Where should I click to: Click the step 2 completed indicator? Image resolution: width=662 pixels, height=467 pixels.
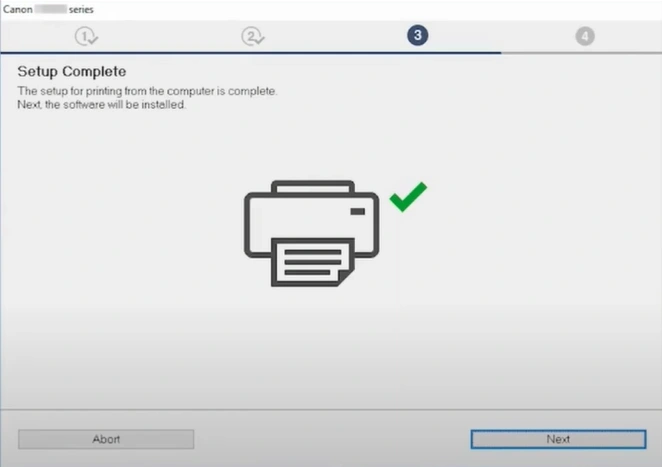pos(252,36)
